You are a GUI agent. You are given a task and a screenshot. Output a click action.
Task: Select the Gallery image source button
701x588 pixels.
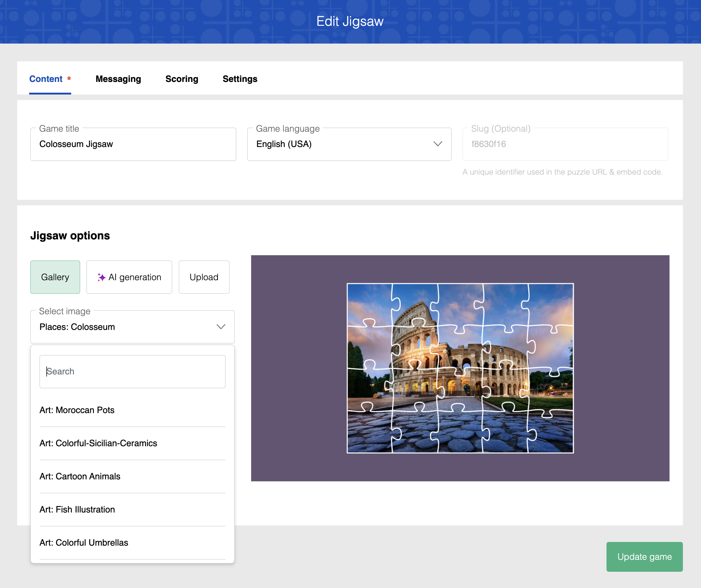coord(55,277)
